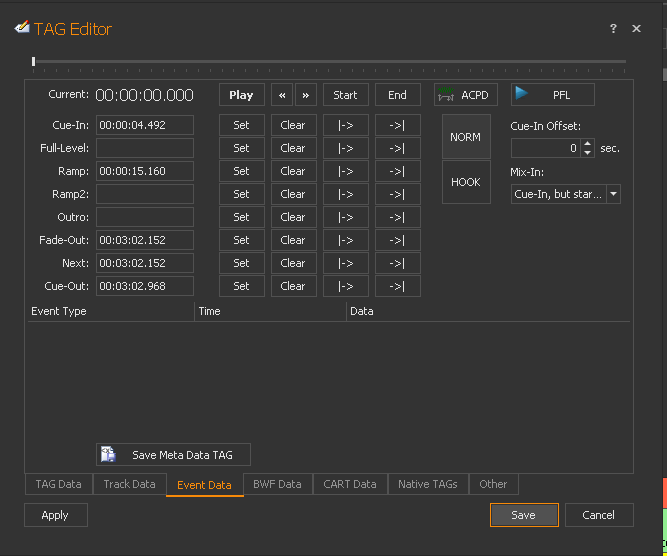Increase Cue-In Offset with up arrow
This screenshot has height=556, width=667.
587,144
